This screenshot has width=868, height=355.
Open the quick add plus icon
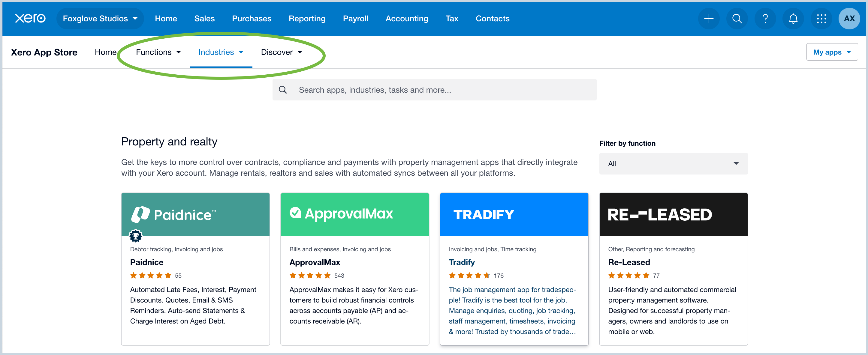[x=709, y=19]
